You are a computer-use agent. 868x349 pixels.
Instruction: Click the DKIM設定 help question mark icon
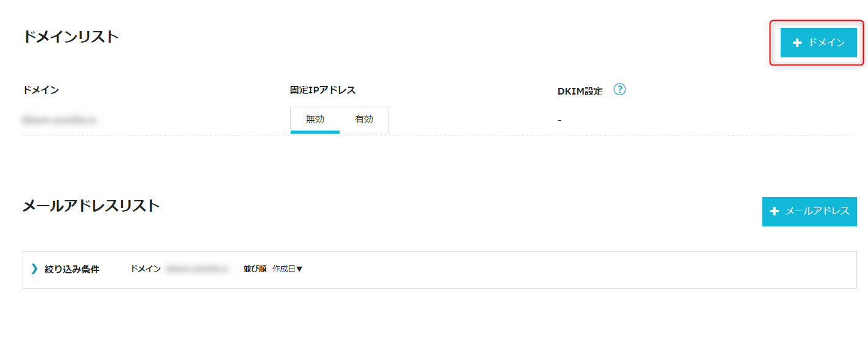click(x=619, y=90)
